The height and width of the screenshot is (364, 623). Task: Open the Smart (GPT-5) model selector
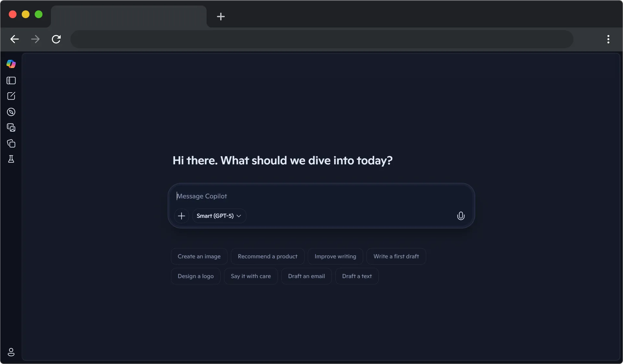[219, 216]
